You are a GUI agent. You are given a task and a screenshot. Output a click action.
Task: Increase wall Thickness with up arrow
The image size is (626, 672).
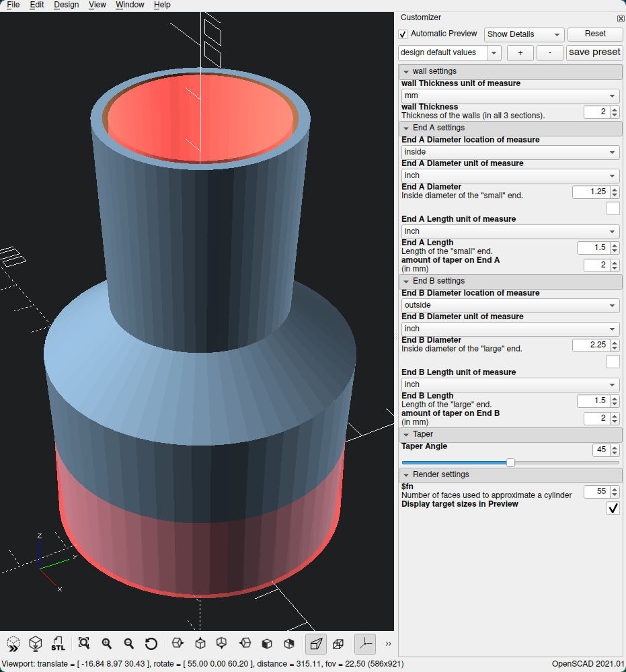tap(615, 110)
